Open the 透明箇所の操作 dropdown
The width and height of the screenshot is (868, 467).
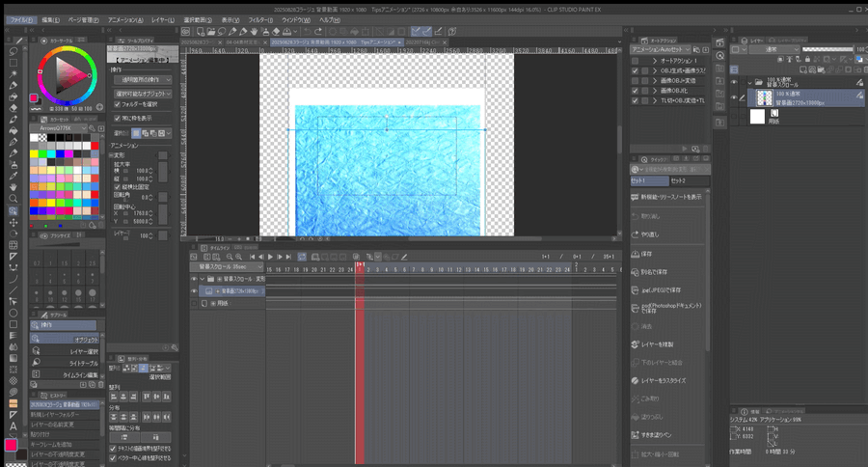[x=142, y=81]
